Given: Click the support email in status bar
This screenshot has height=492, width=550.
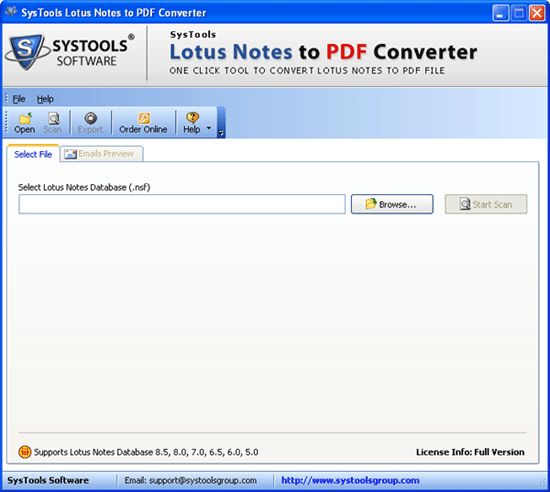Looking at the screenshot, I should (x=190, y=480).
